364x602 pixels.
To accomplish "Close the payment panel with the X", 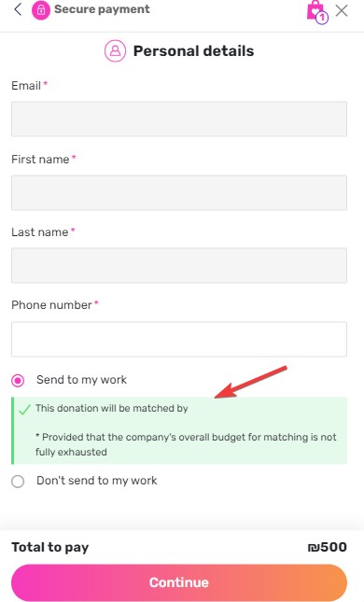I will coord(342,10).
